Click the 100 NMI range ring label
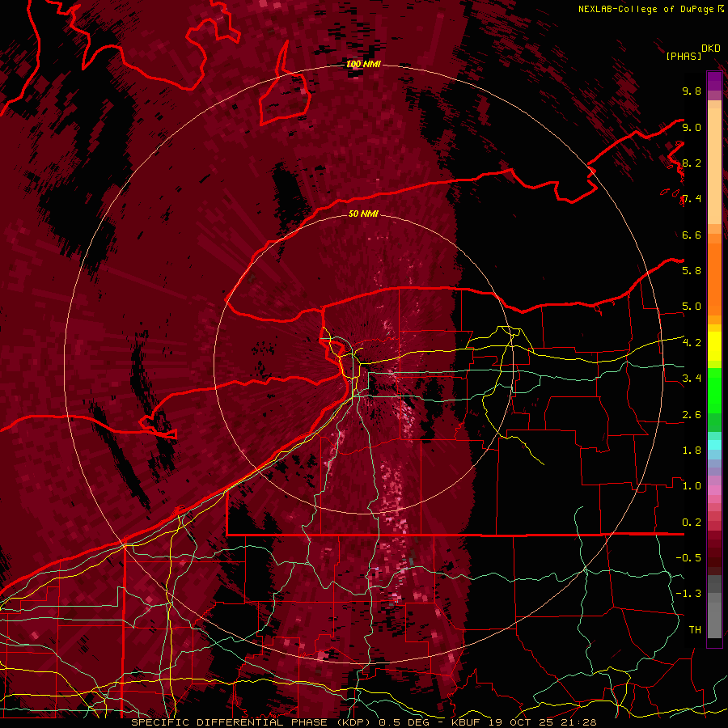 coord(363,64)
